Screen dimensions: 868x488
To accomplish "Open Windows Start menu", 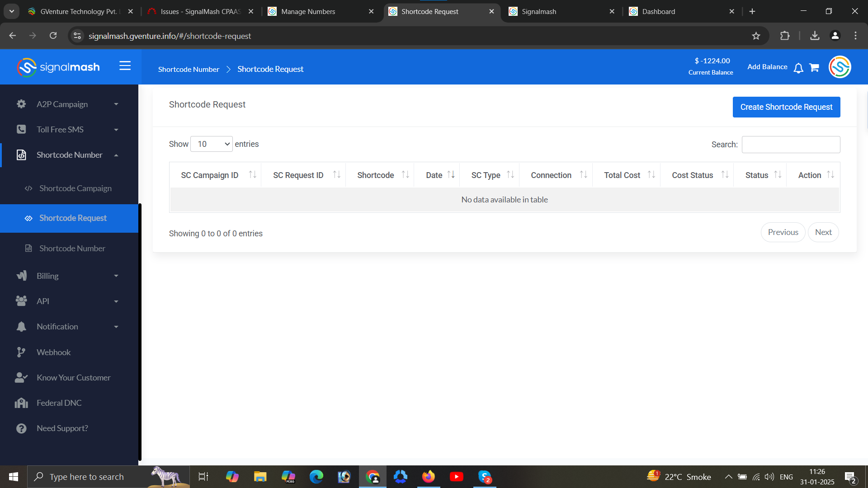I will click(x=14, y=477).
